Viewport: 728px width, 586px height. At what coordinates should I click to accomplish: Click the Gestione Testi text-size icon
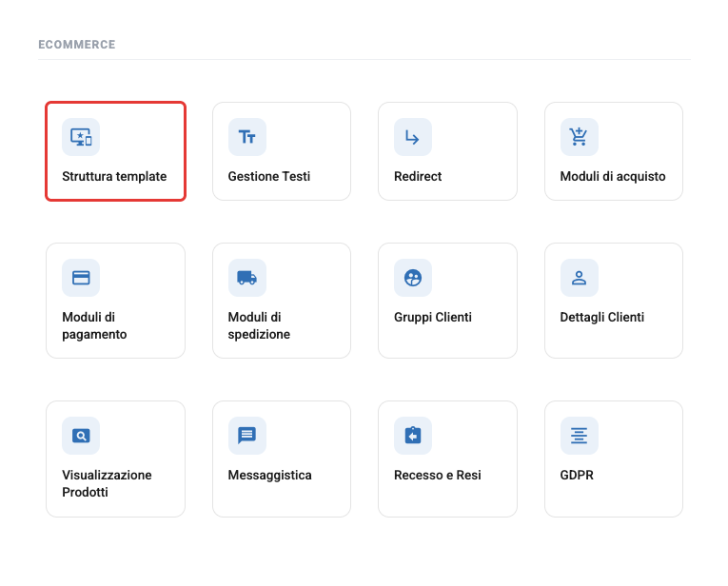247,137
